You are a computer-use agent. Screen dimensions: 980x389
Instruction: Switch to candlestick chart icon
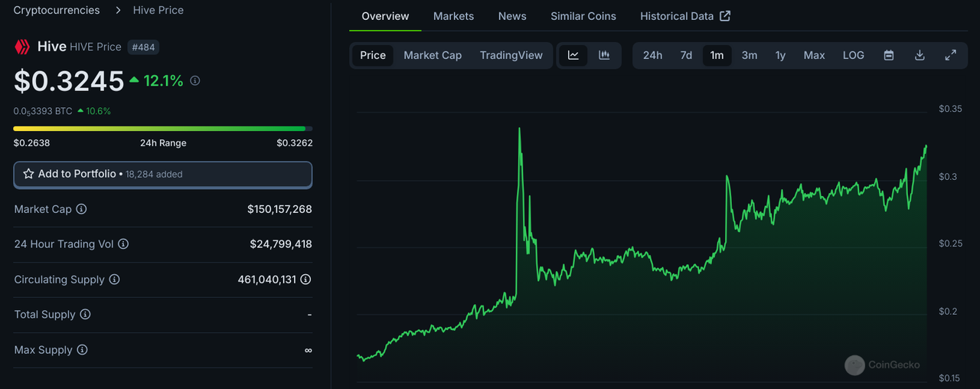(604, 55)
